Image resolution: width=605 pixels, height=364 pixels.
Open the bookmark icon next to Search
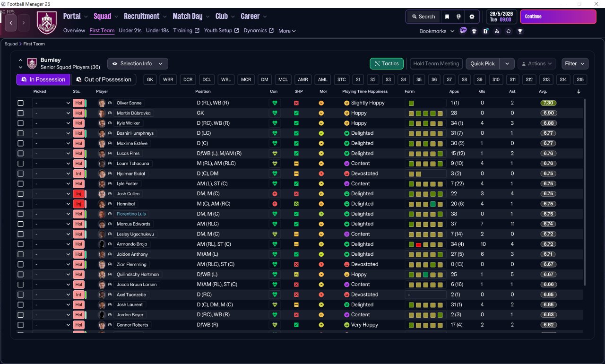coord(447,17)
